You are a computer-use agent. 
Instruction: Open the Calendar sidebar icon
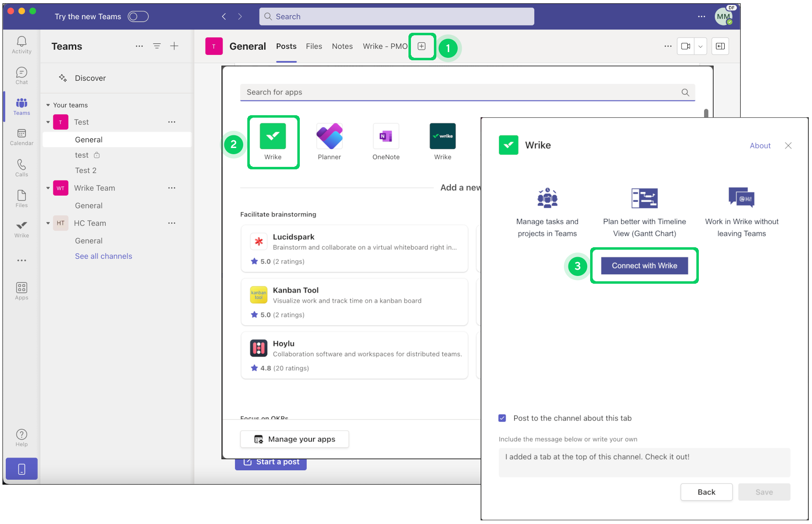click(22, 137)
